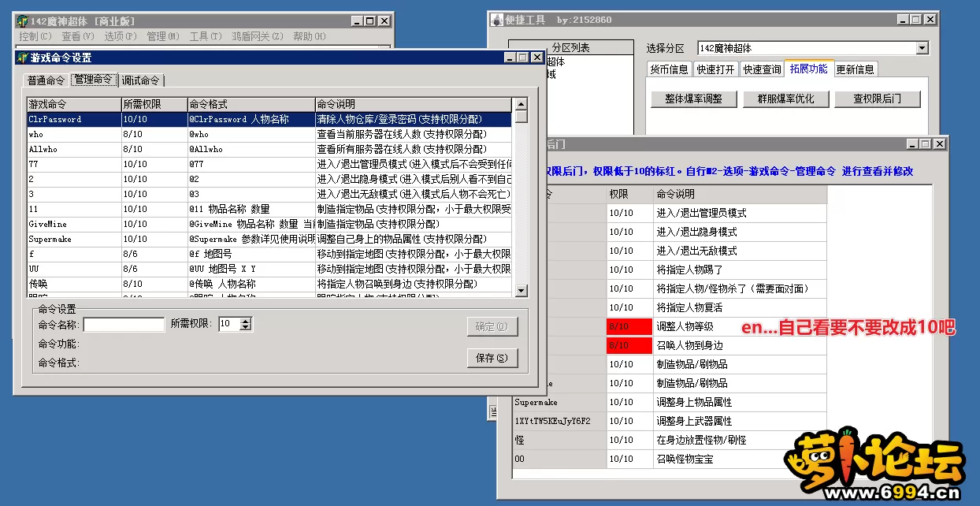Click the 查权限后门 button

(x=876, y=99)
